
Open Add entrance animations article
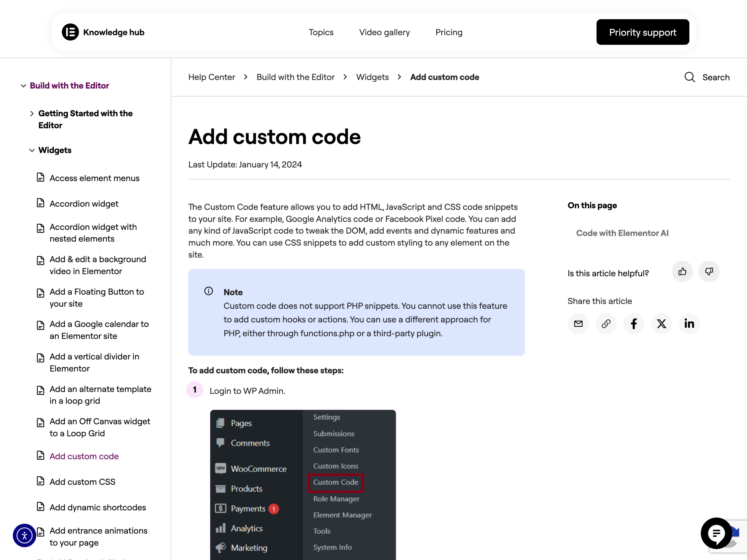click(99, 537)
